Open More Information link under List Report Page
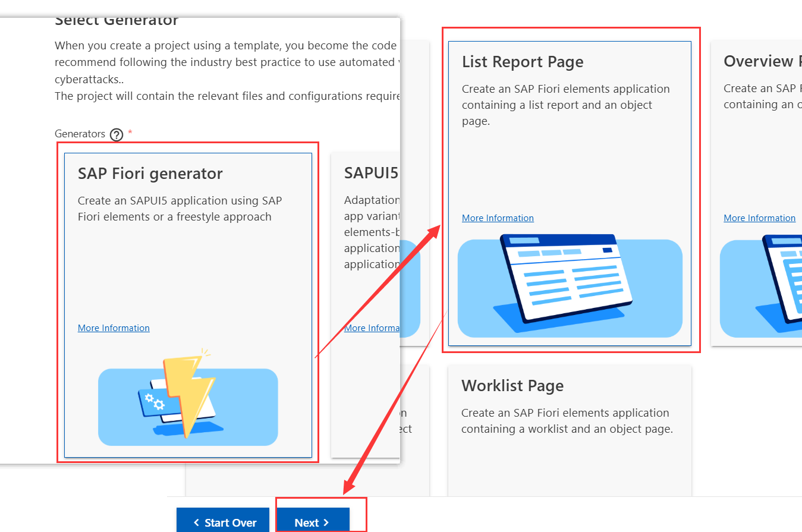The width and height of the screenshot is (802, 532). click(x=498, y=218)
